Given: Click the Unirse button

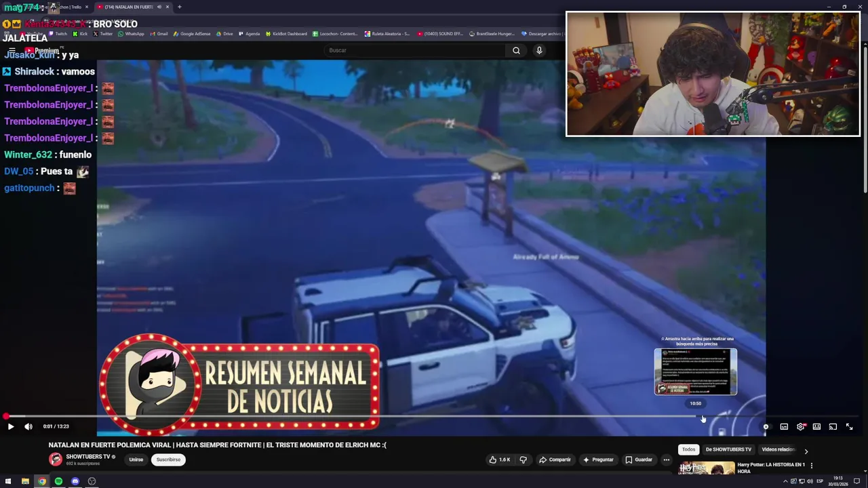Looking at the screenshot, I should tap(136, 460).
